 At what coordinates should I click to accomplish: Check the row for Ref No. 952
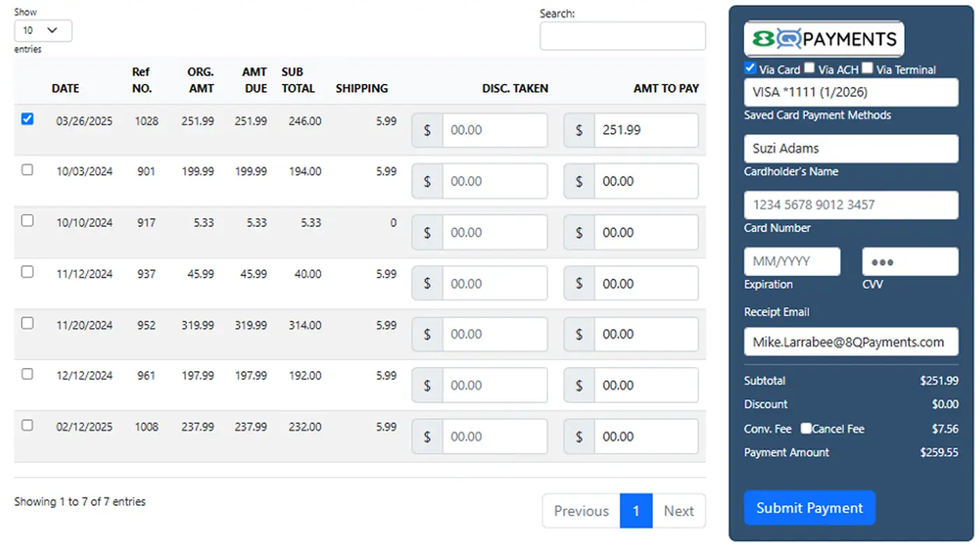coord(27,323)
